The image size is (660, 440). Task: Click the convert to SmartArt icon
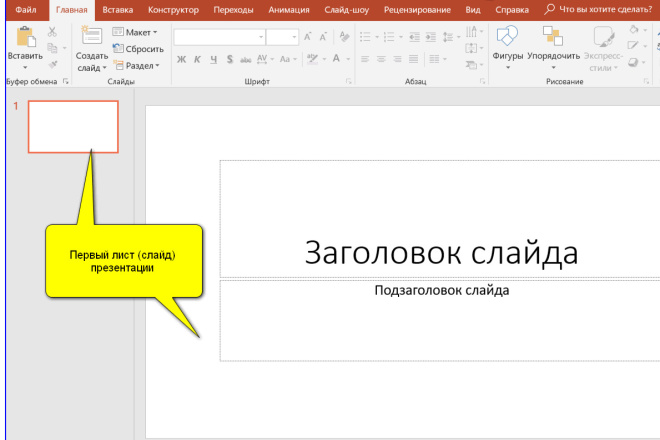coord(472,64)
